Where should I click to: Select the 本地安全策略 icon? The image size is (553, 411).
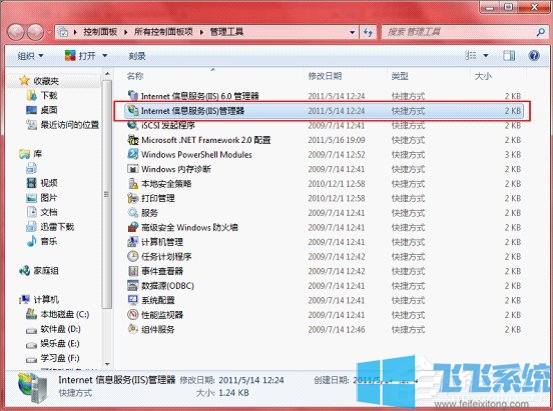(x=133, y=184)
